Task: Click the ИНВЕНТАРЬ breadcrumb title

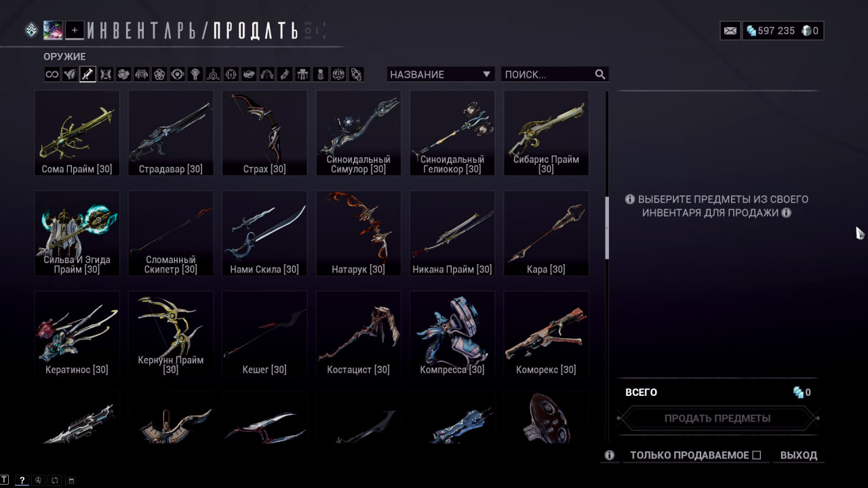Action: (146, 30)
